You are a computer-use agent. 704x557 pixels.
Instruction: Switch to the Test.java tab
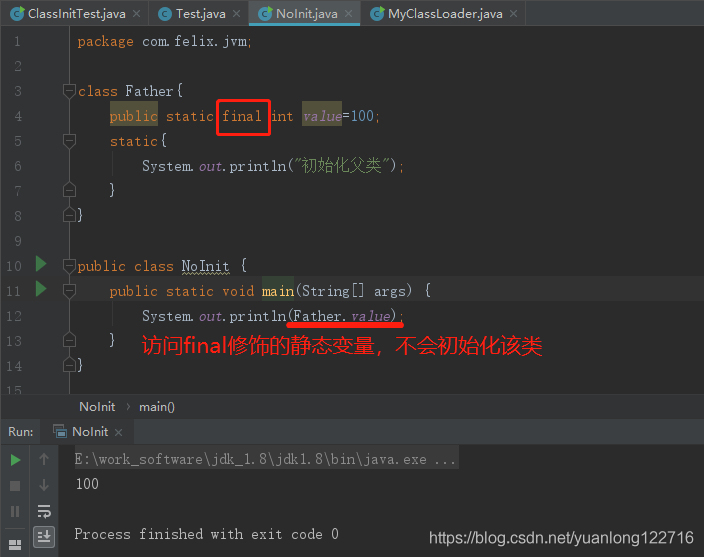pyautogui.click(x=200, y=14)
